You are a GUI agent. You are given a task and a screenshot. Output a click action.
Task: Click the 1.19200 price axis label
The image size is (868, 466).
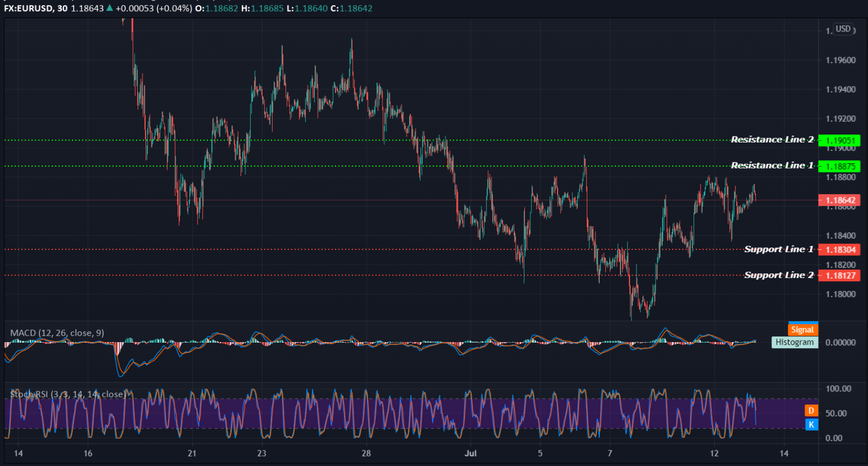tap(841, 119)
